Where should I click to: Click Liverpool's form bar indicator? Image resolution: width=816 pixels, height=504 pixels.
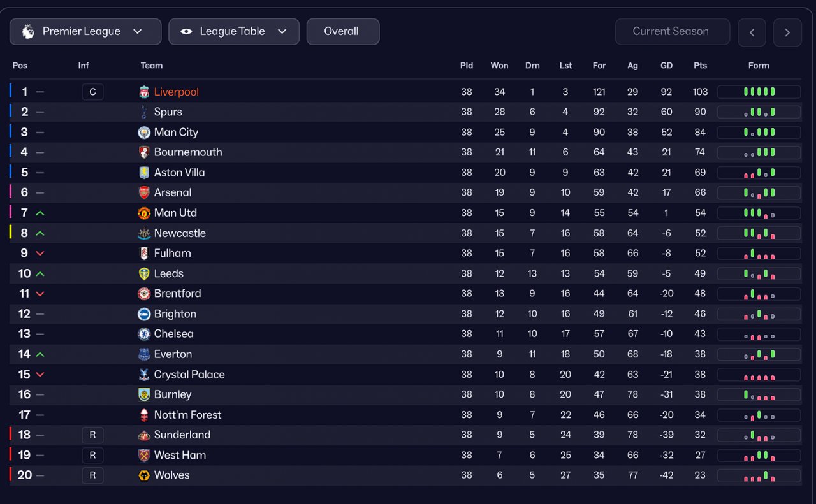coord(759,92)
